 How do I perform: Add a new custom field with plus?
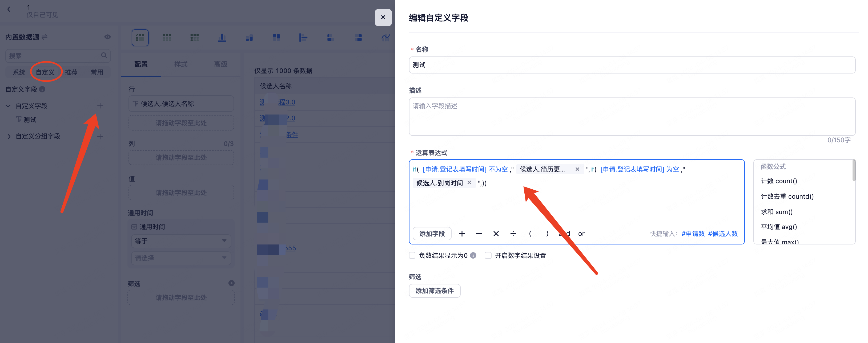click(x=100, y=106)
